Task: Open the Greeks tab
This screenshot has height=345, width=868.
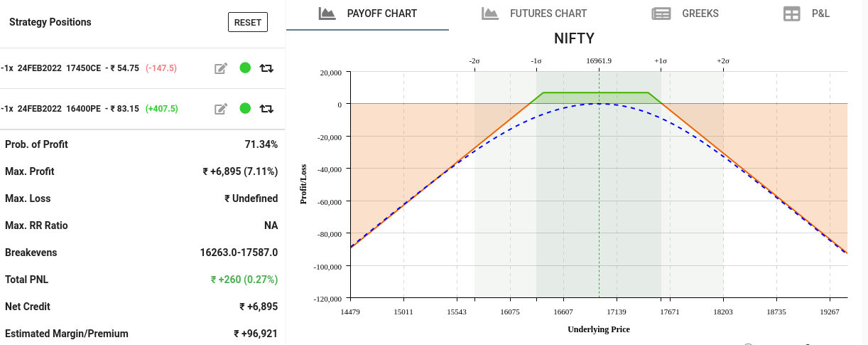Action: coord(700,14)
